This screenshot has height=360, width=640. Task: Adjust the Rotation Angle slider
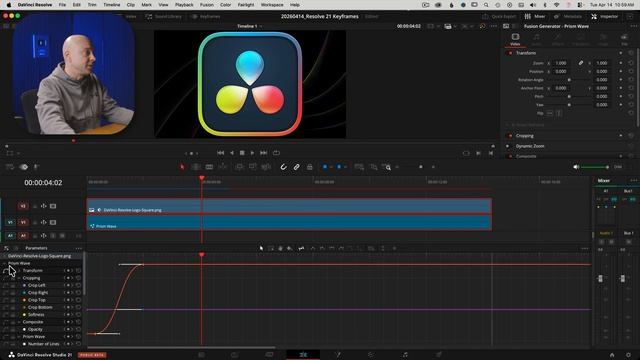click(569, 80)
